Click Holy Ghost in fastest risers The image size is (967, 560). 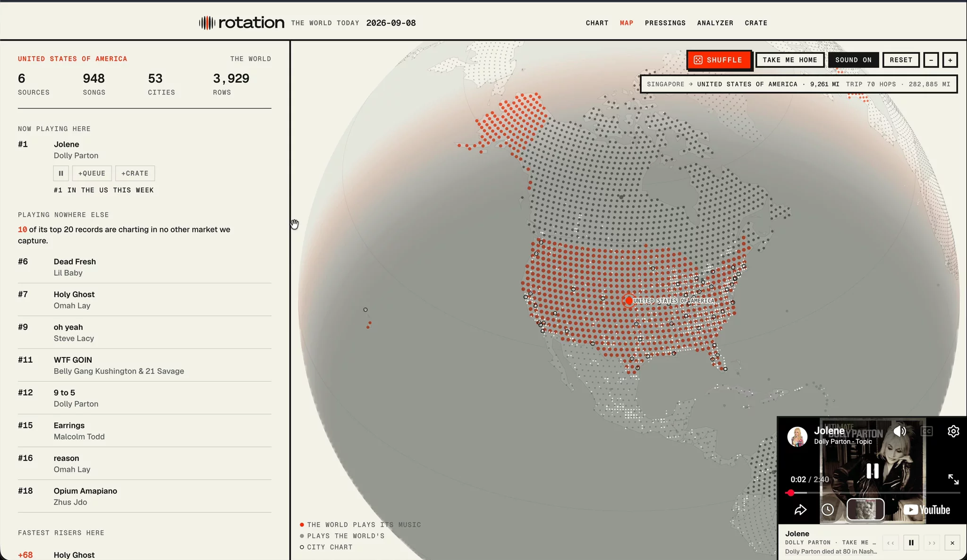74,555
